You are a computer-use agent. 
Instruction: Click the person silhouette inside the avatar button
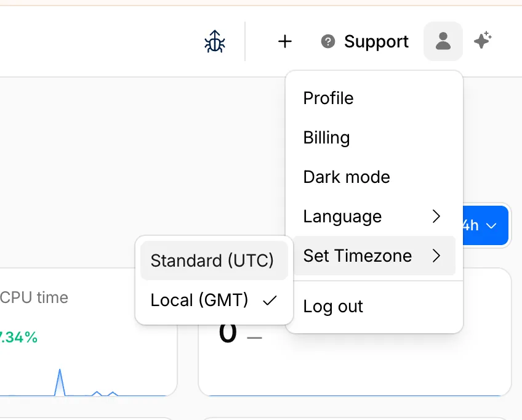tap(443, 41)
